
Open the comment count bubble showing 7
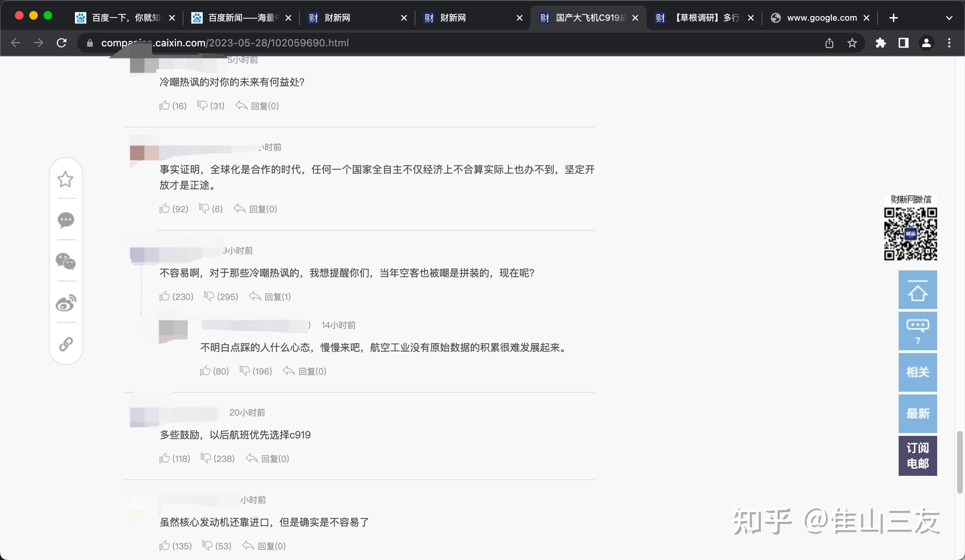(x=917, y=331)
